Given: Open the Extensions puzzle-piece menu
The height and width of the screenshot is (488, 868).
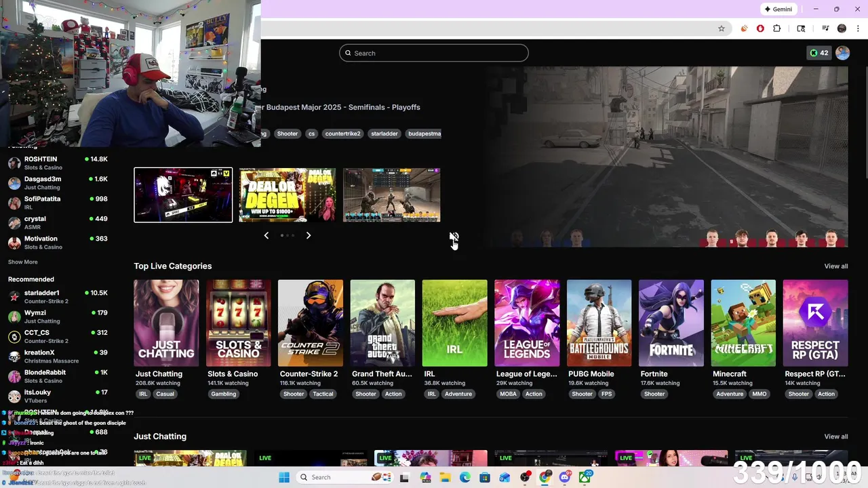Looking at the screenshot, I should 777,28.
